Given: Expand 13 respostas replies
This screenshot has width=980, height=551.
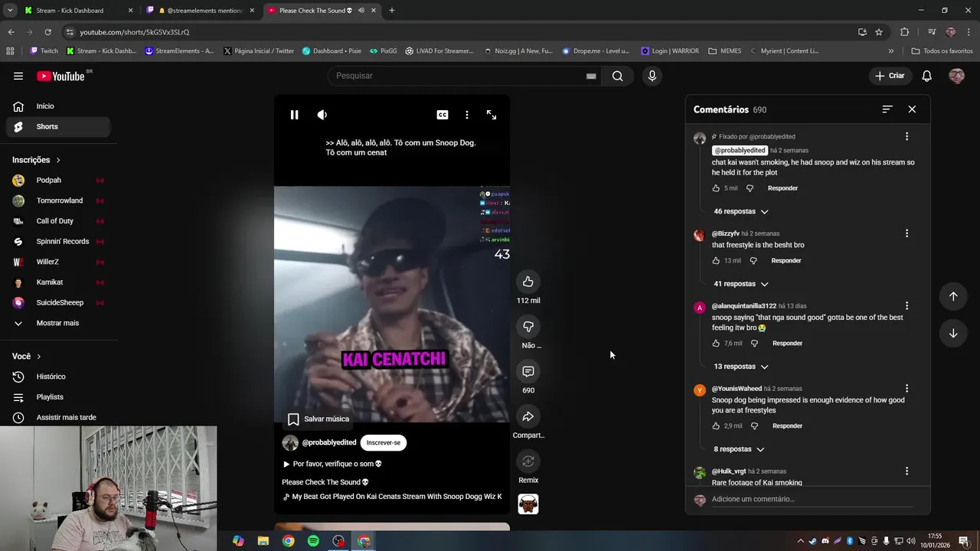Looking at the screenshot, I should [x=740, y=367].
